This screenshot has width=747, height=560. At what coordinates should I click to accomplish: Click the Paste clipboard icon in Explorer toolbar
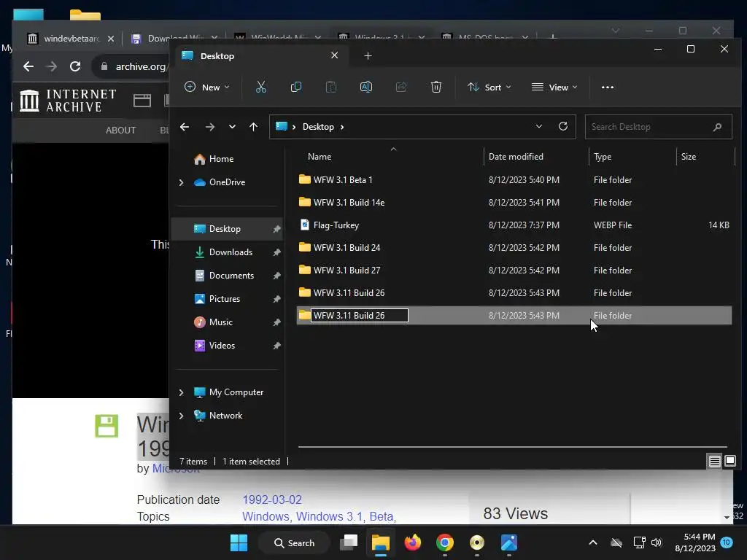(x=330, y=87)
